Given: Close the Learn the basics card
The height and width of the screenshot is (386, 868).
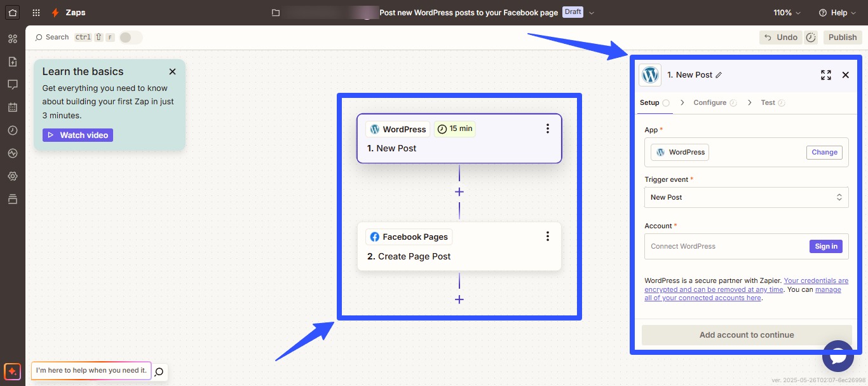Looking at the screenshot, I should (x=172, y=72).
